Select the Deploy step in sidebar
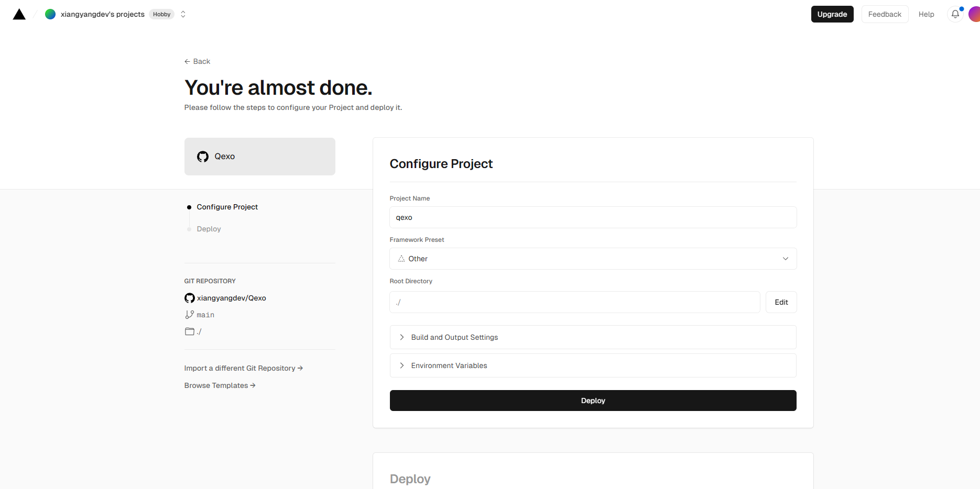The image size is (980, 489). [209, 229]
